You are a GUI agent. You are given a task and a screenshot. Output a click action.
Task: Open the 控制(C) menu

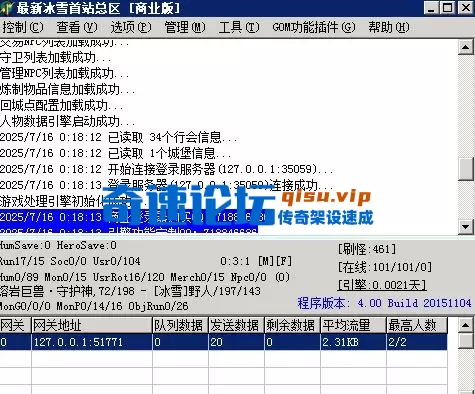[x=23, y=27]
